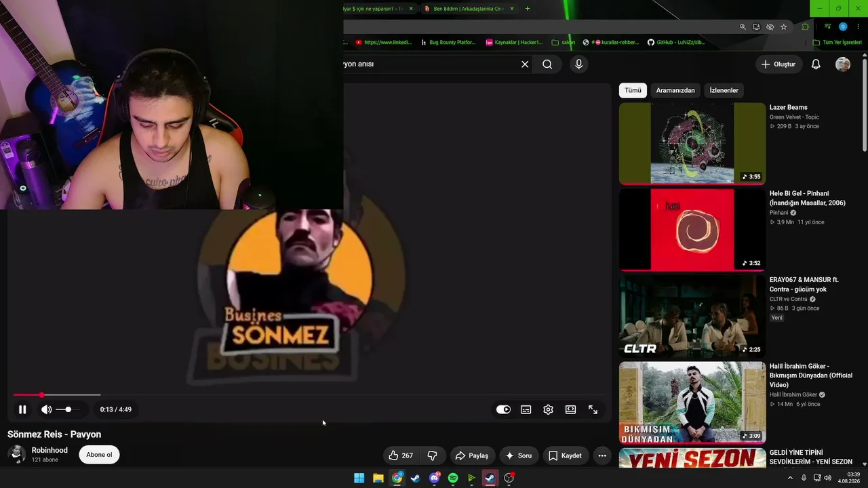The height and width of the screenshot is (488, 868).
Task: Select the Tümü filter chip
Action: (x=633, y=90)
